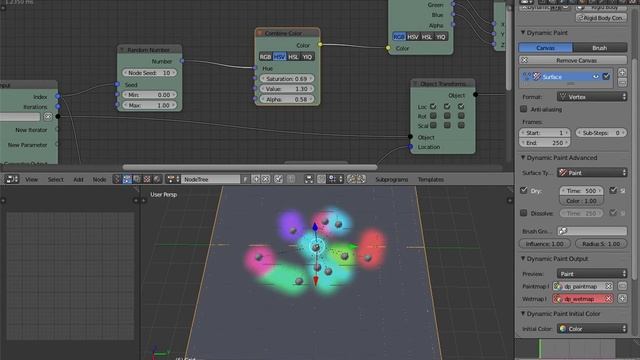Click the Surface paint type icon in list

point(537,76)
